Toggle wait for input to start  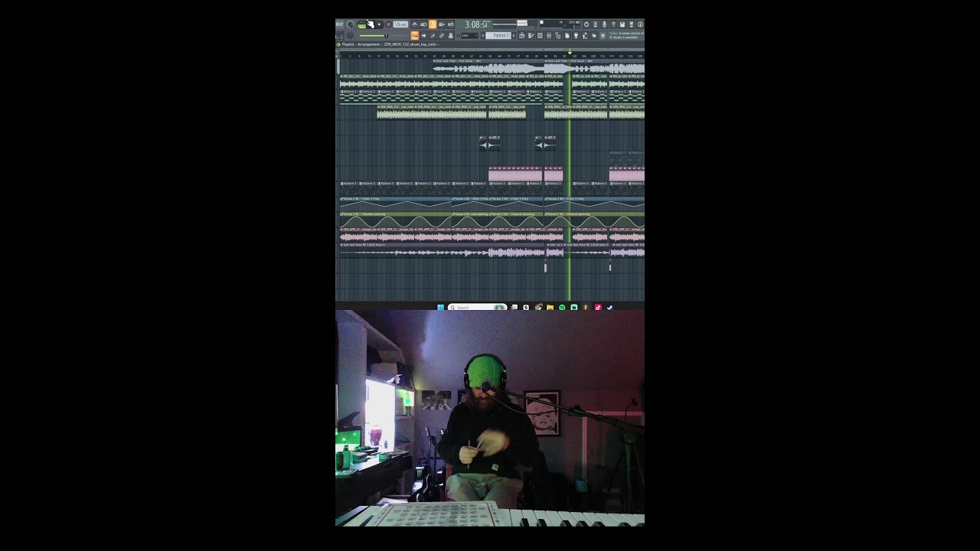point(423,24)
